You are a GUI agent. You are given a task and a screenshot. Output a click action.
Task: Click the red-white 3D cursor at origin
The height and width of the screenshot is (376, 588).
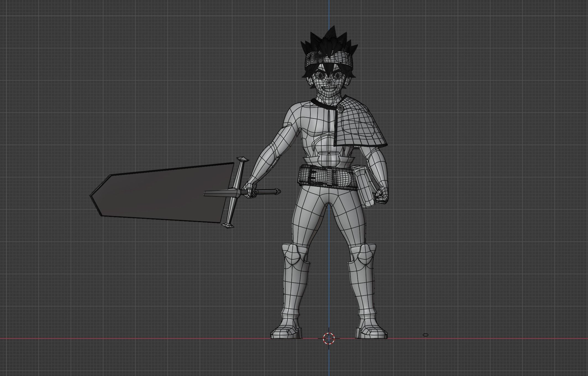point(329,338)
